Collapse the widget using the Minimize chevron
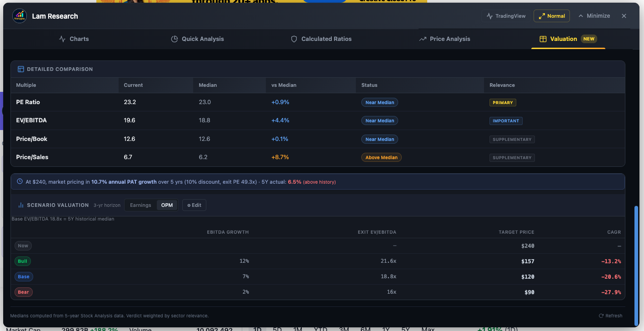The image size is (644, 331). 581,15
